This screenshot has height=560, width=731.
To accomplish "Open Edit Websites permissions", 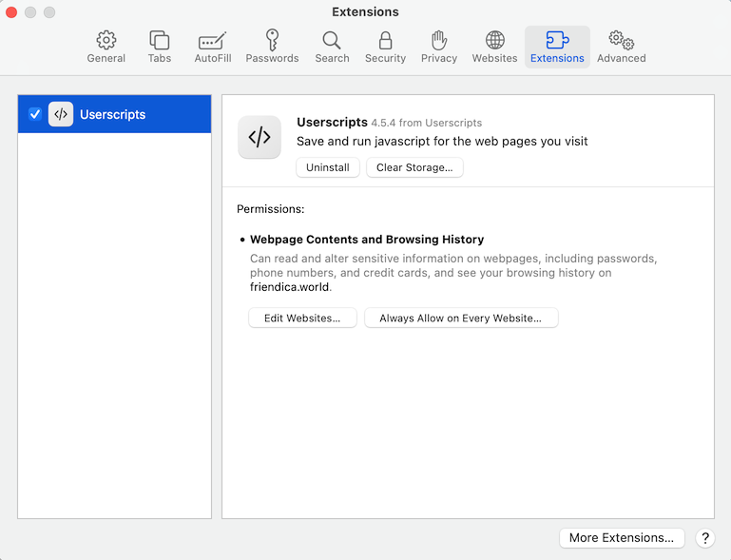I will (x=302, y=318).
